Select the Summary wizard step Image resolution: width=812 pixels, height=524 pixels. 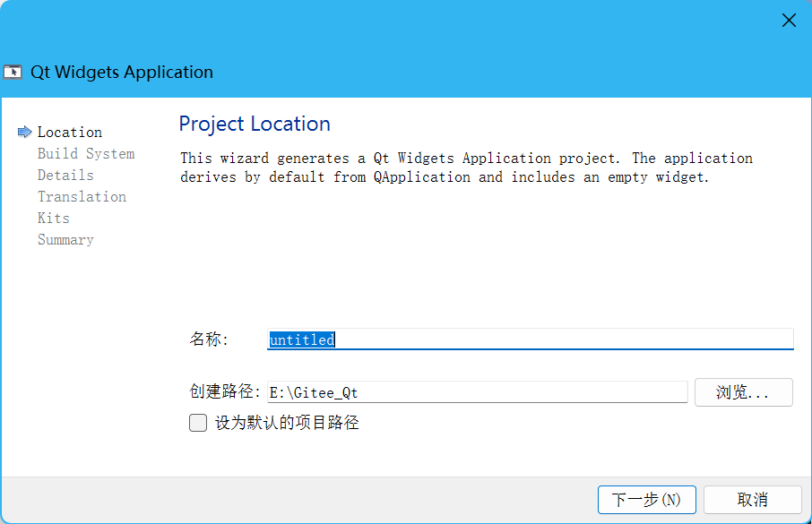(65, 240)
